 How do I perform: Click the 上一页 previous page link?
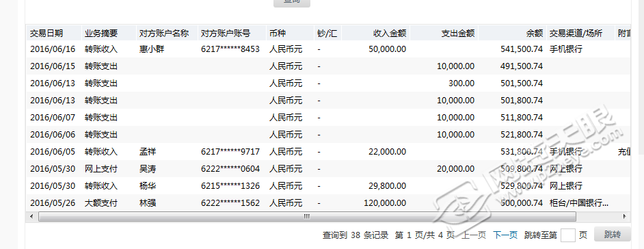474,235
